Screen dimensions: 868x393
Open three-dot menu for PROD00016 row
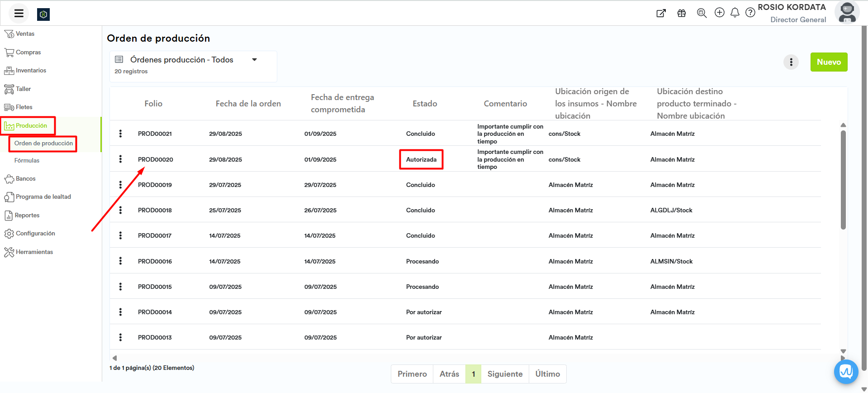(x=120, y=261)
